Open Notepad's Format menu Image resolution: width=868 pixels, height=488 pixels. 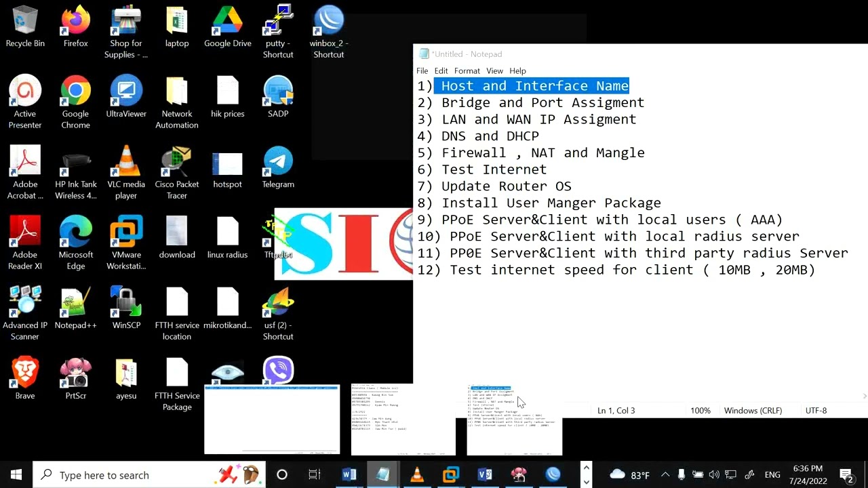click(467, 70)
